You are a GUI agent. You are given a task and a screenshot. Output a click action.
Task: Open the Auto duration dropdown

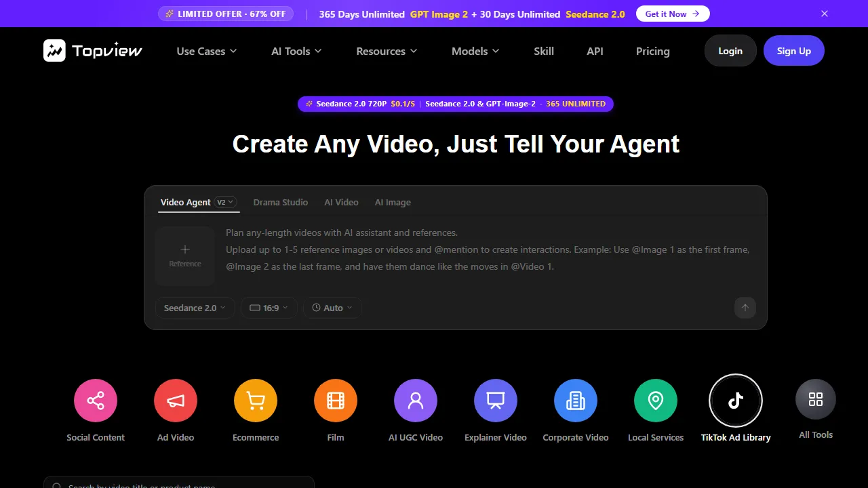(x=332, y=308)
